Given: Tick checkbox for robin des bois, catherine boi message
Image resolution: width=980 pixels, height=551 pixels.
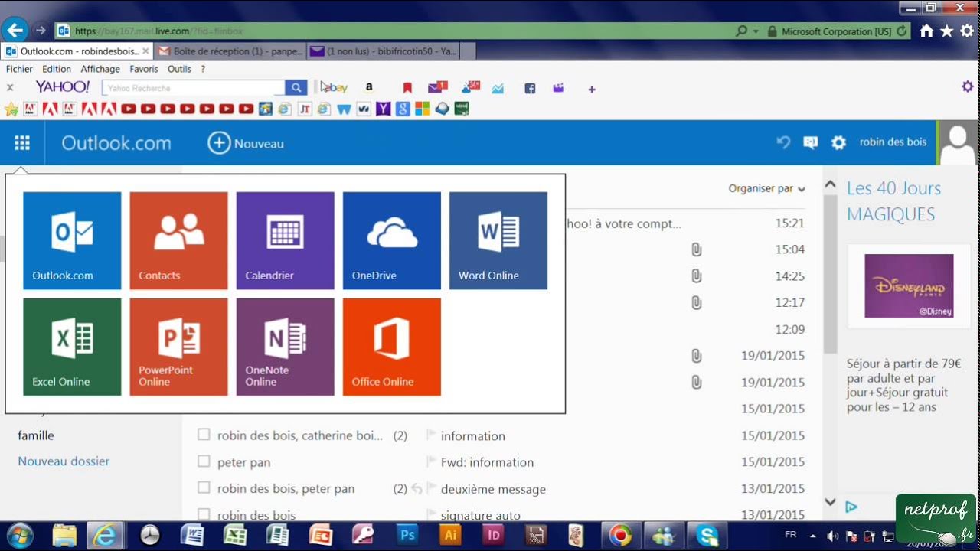Looking at the screenshot, I should coord(204,435).
